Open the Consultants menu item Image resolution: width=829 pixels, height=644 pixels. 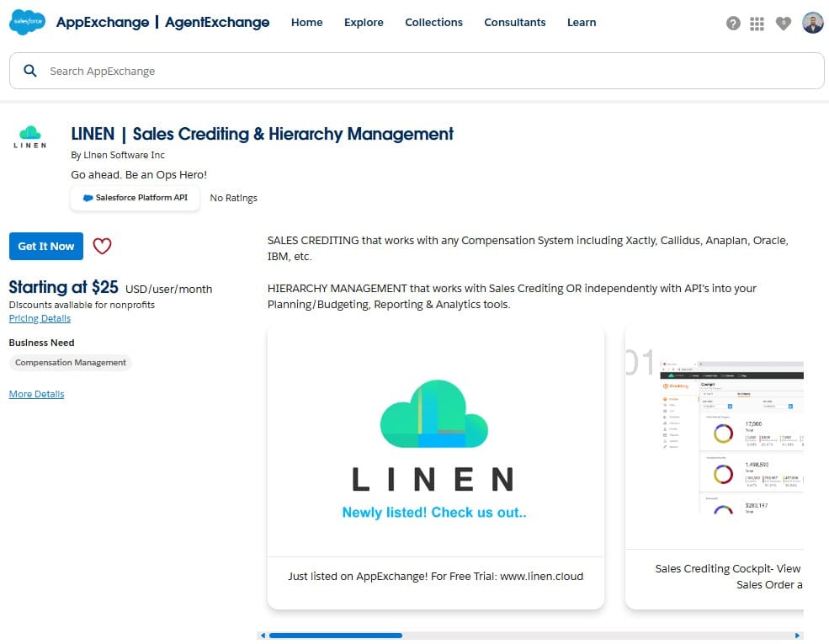514,22
